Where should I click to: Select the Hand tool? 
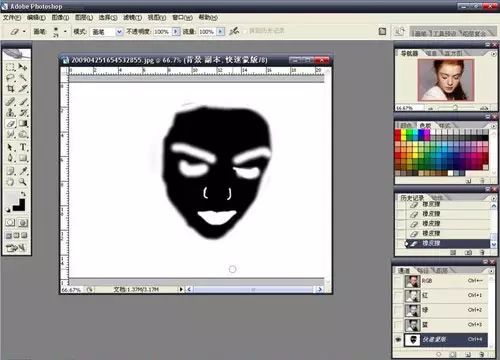tap(10, 182)
